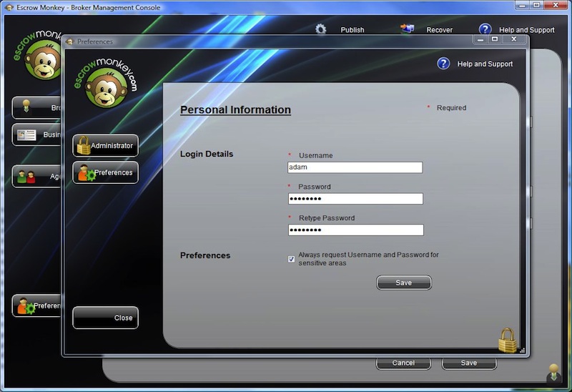
Task: Click the Retype Password field
Action: point(355,230)
